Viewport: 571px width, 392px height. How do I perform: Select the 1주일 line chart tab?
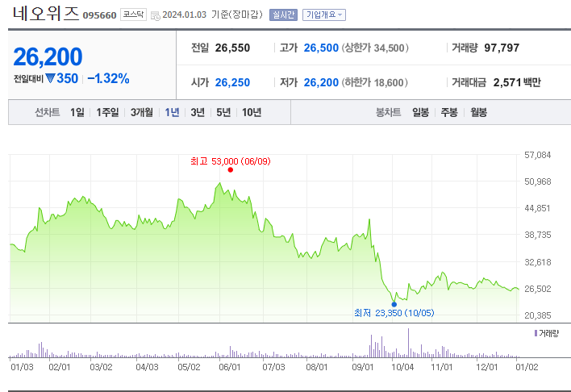(107, 112)
